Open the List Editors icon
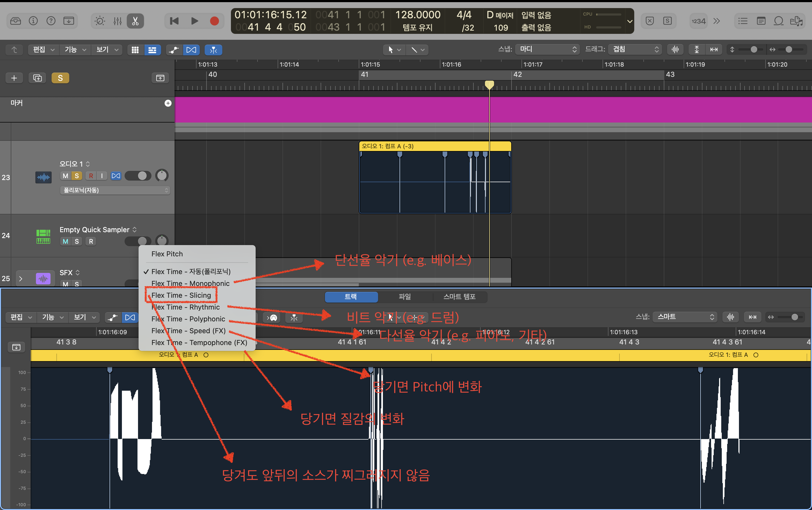This screenshot has height=510, width=812. 742,21
